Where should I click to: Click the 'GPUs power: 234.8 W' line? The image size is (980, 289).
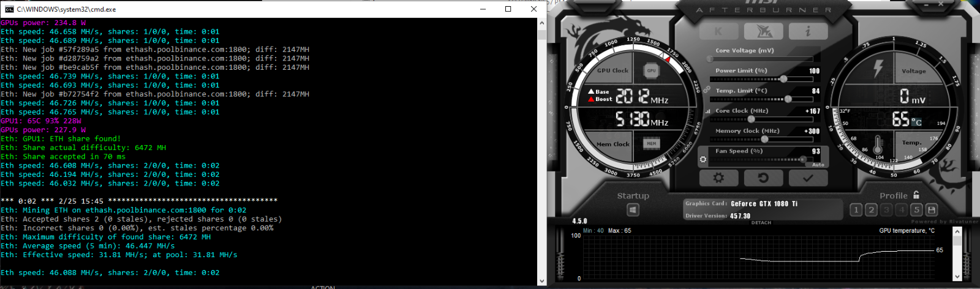43,23
